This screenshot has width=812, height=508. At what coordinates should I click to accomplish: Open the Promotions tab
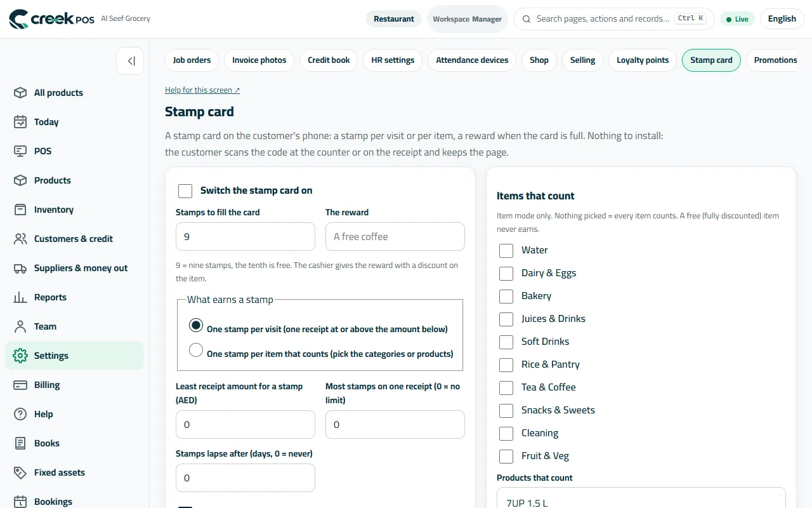[775, 60]
